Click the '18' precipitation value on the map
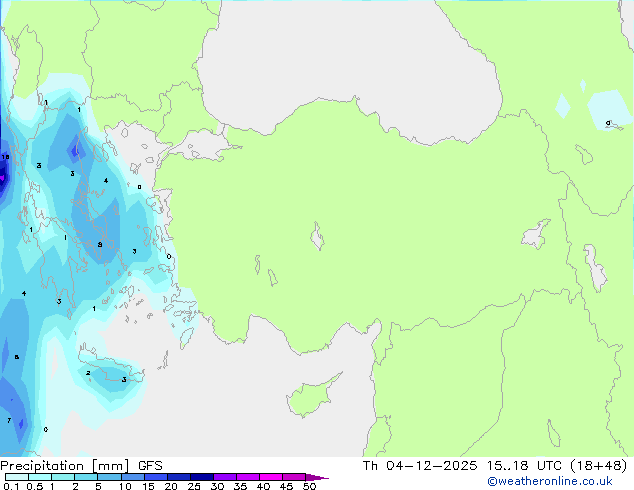The width and height of the screenshot is (634, 490). pyautogui.click(x=5, y=157)
